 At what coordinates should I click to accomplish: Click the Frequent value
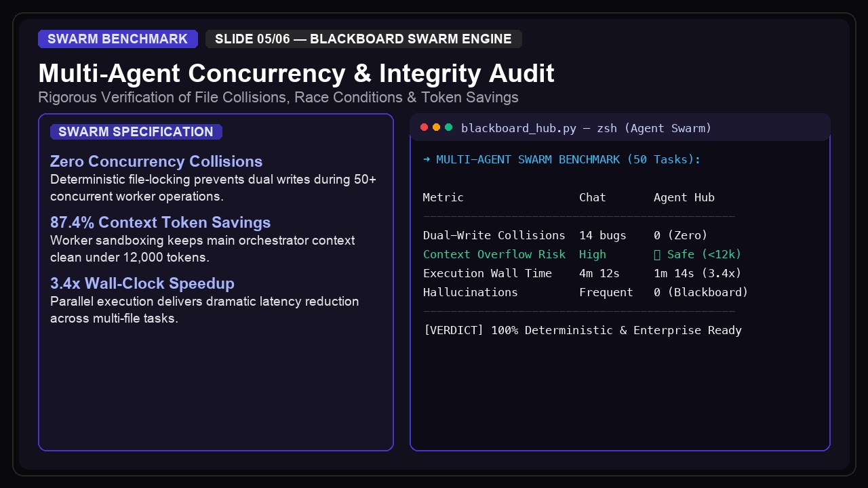tap(606, 292)
